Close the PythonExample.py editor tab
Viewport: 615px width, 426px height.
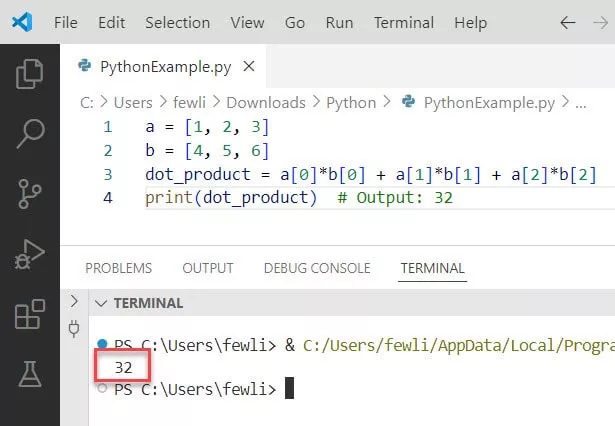[249, 67]
